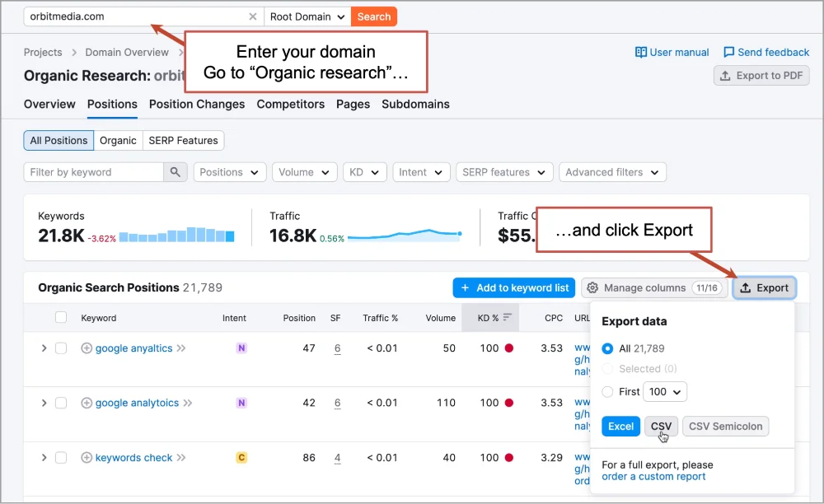Open the Competitors tab
The width and height of the screenshot is (824, 504).
tap(291, 104)
